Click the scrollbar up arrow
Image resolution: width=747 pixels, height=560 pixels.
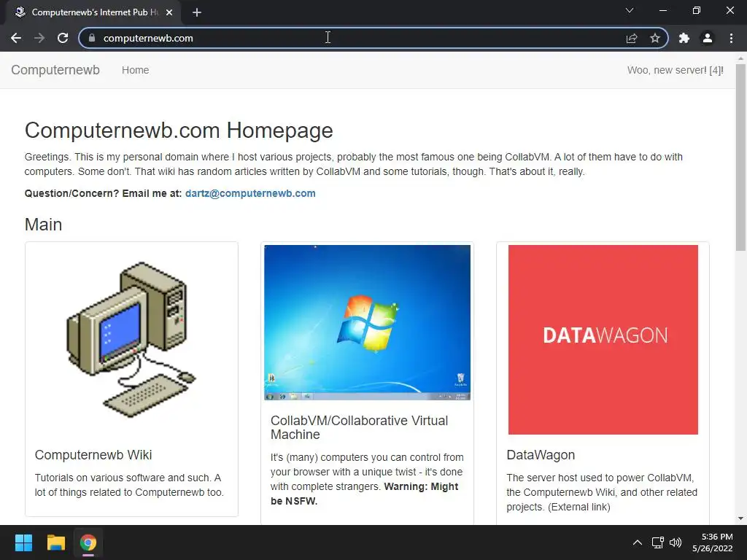point(741,58)
